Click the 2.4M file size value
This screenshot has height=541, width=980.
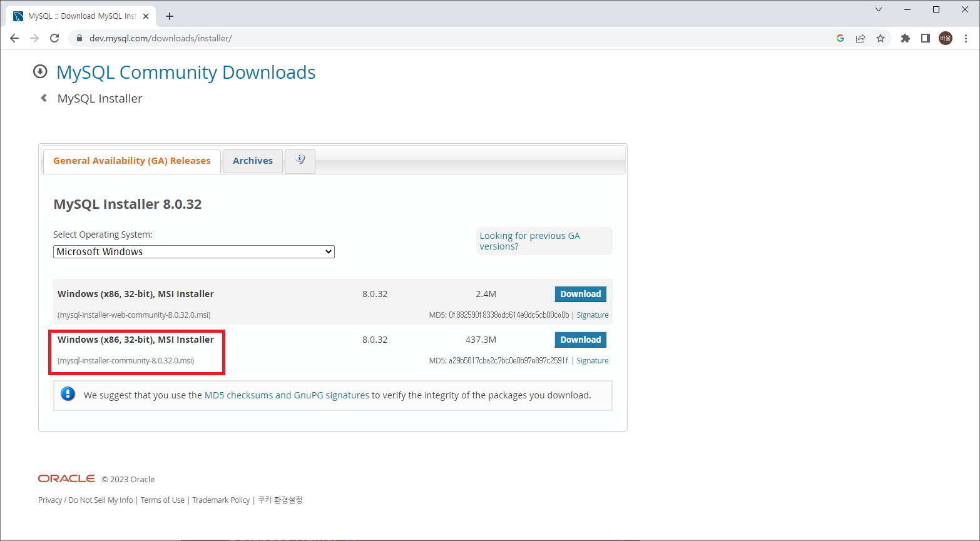tap(486, 294)
